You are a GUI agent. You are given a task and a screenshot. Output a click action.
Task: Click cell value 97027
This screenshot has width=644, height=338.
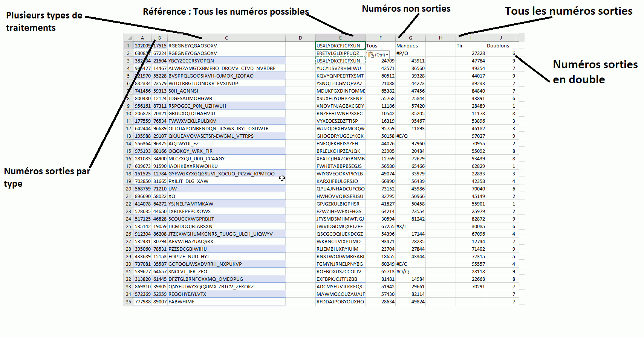[x=471, y=136]
